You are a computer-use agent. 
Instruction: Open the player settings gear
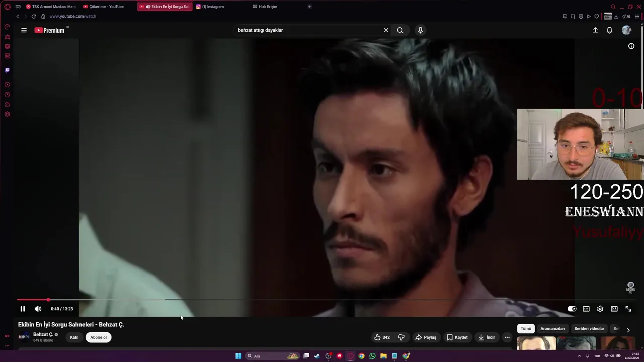(600, 309)
